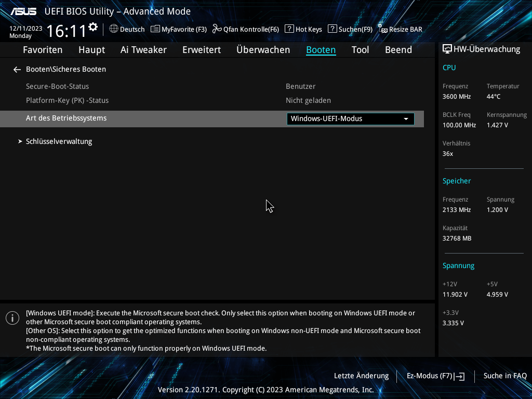
Task: Click the Hot Keys label
Action: (x=309, y=29)
